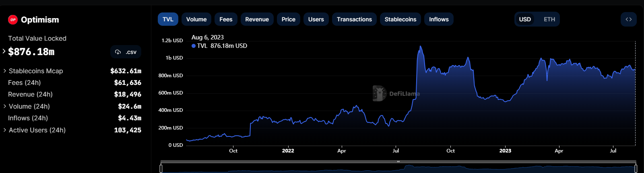Click the 103,425 active users value
The image size is (644, 173).
128,130
